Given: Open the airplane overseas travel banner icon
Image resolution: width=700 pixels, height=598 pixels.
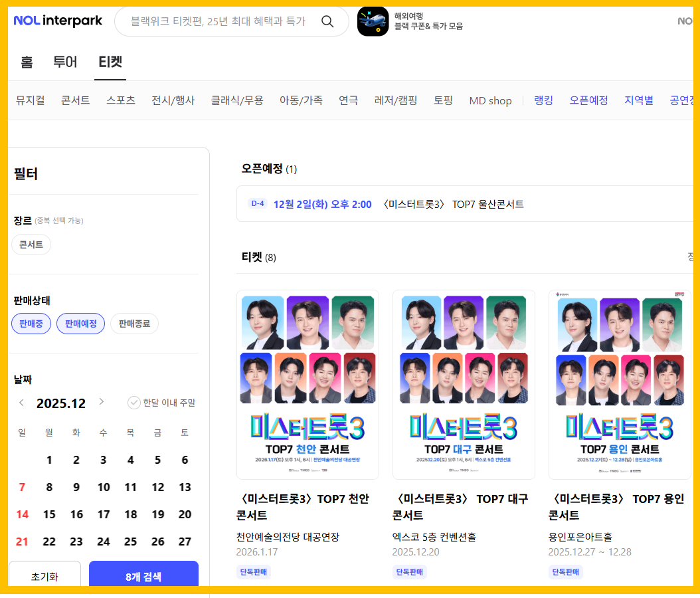Looking at the screenshot, I should (373, 21).
